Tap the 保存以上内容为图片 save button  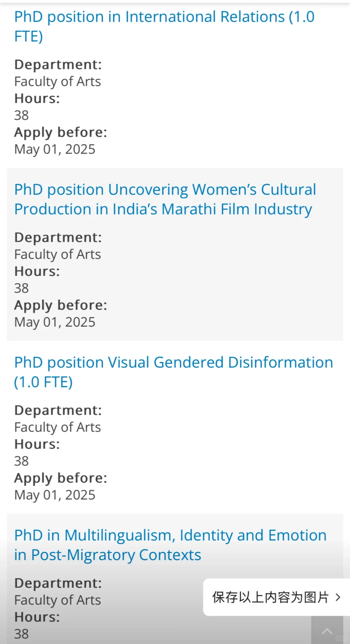pyautogui.click(x=271, y=597)
